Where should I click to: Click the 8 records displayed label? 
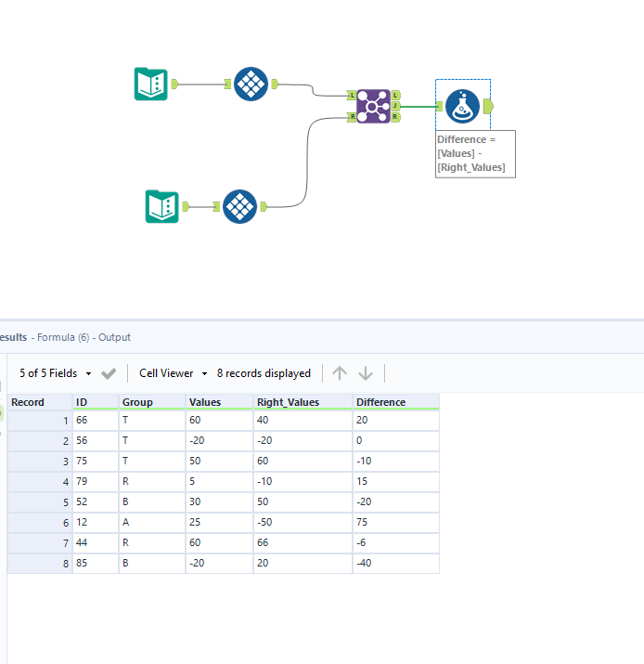tap(264, 373)
